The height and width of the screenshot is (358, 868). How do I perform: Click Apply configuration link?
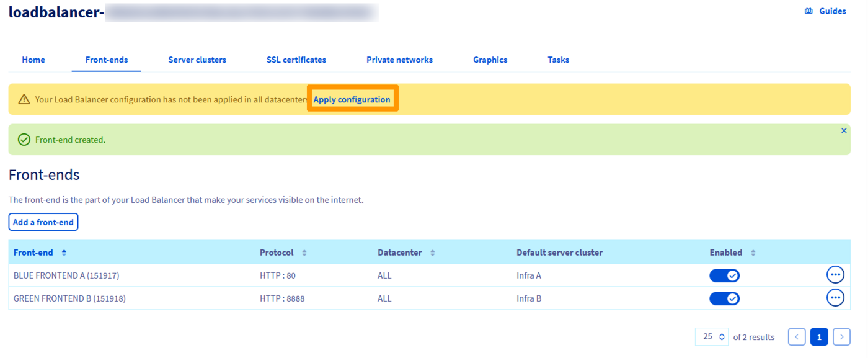(x=352, y=100)
